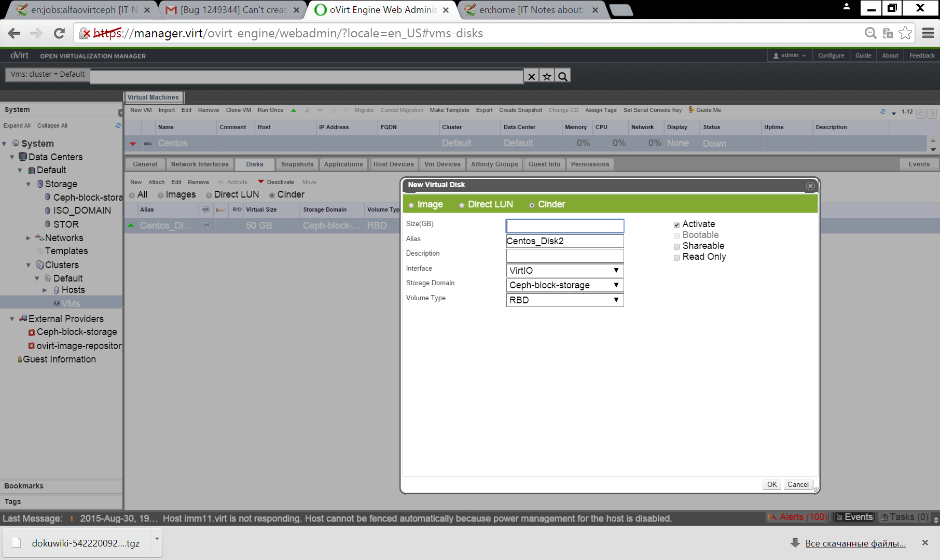
Task: Click OK in New Virtual Disk
Action: pos(772,484)
